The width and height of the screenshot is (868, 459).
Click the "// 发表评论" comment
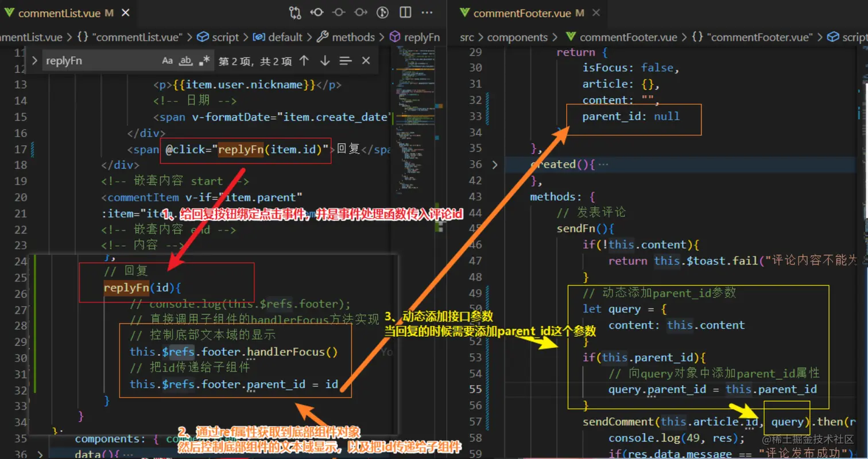tap(591, 212)
